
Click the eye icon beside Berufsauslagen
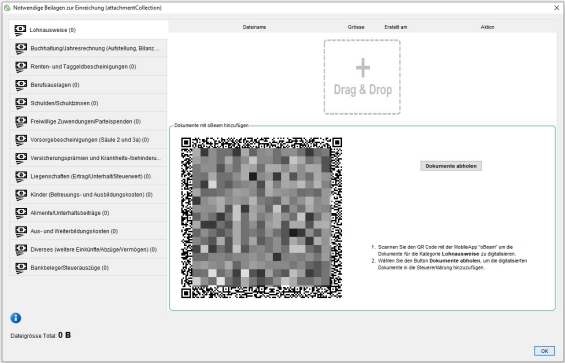click(x=21, y=85)
